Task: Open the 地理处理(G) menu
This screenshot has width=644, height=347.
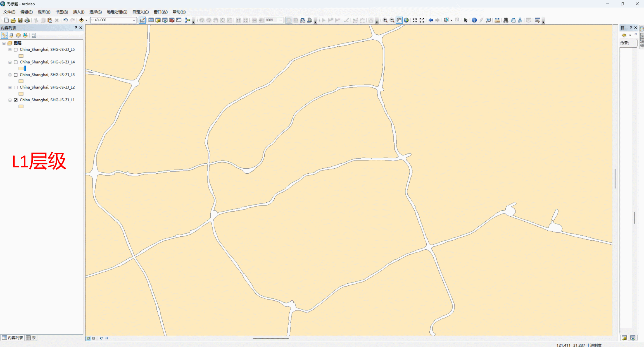Action: tap(117, 12)
